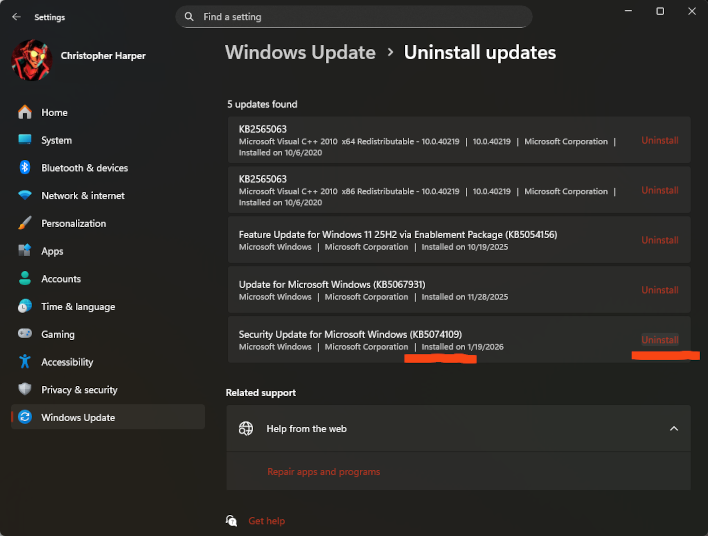Uninstall Feature Update KB5054156
This screenshot has height=536, width=708.
pyautogui.click(x=660, y=240)
